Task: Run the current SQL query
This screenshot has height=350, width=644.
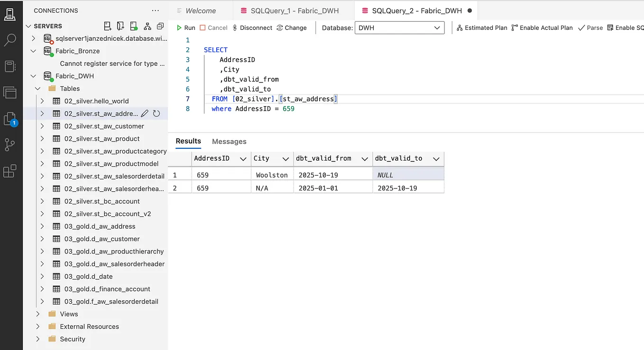Action: point(186,28)
